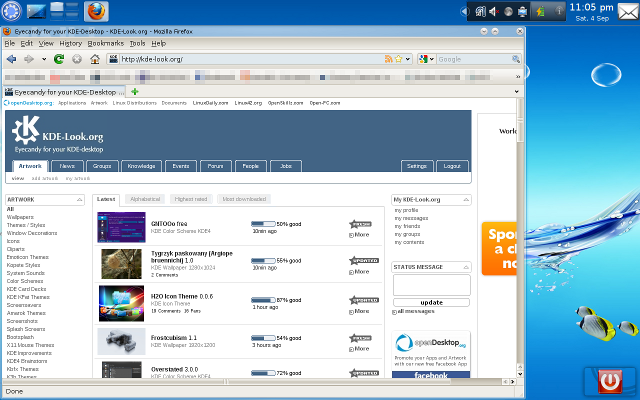Reload the current page
Screen dimensions: 640x400
tap(59, 59)
